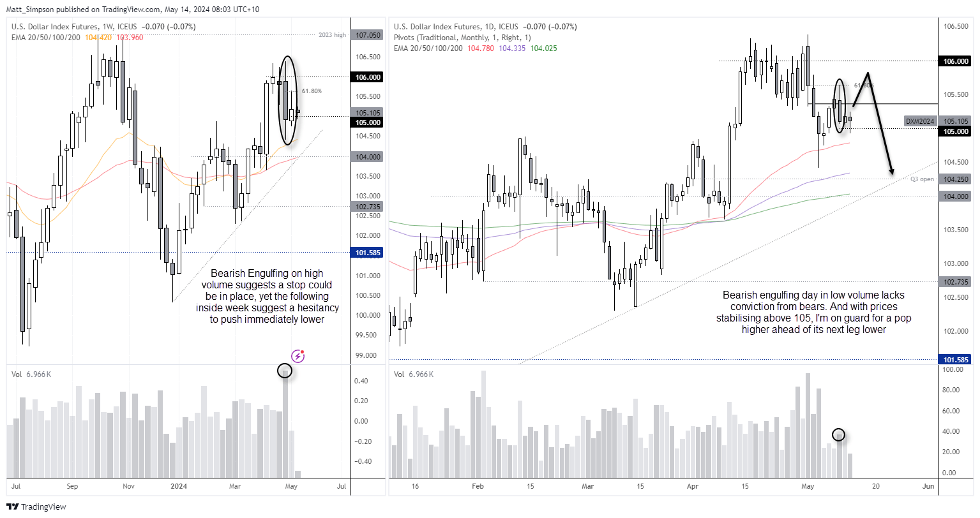This screenshot has width=980, height=518.
Task: Select the Pivots (Traditional, Monthly) indicator legend
Action: 462,38
